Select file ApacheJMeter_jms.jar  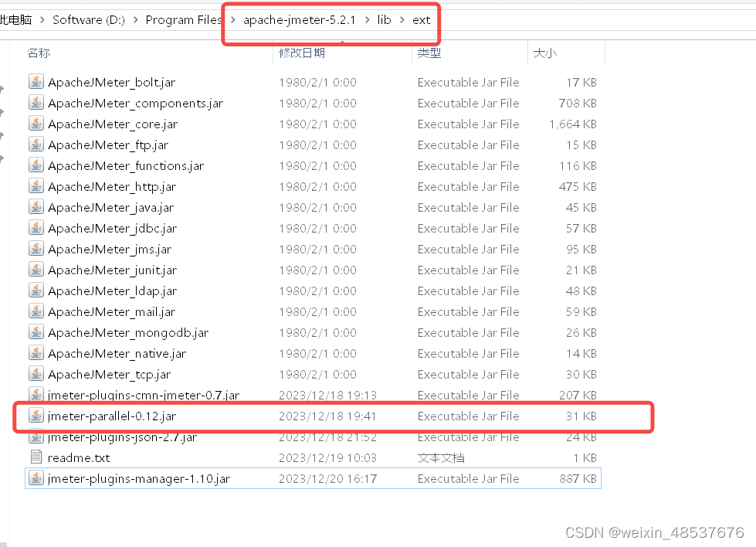110,250
